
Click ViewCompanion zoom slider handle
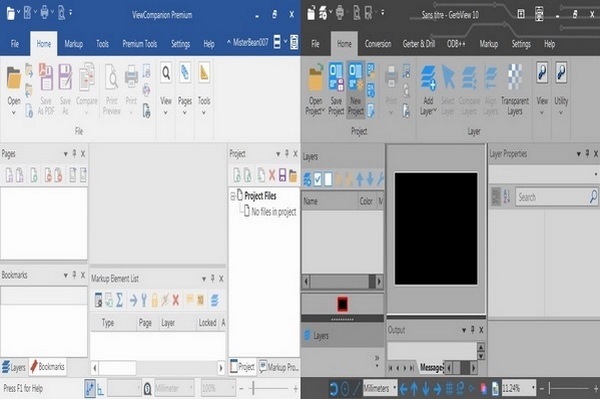(253, 388)
